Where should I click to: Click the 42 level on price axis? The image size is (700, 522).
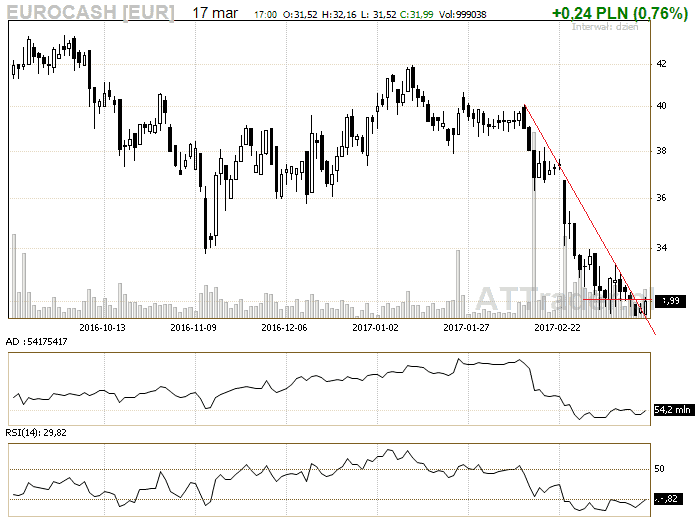[x=660, y=63]
